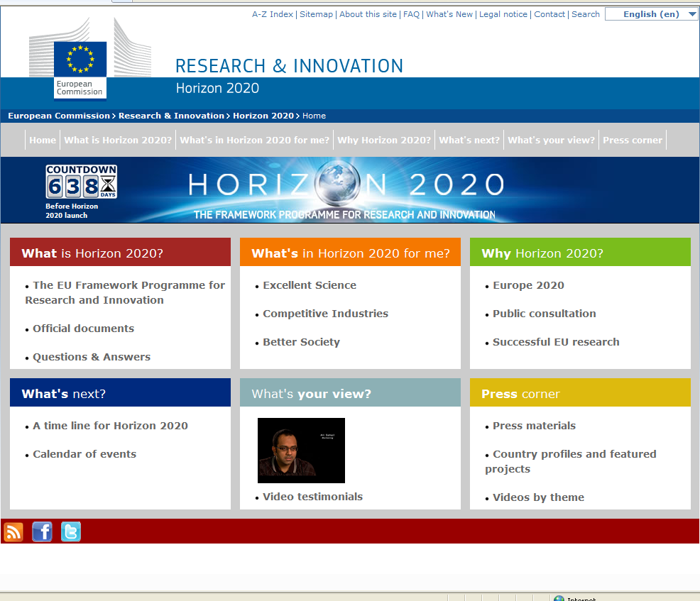Open the Search link in top bar
700x601 pixels.
point(585,14)
